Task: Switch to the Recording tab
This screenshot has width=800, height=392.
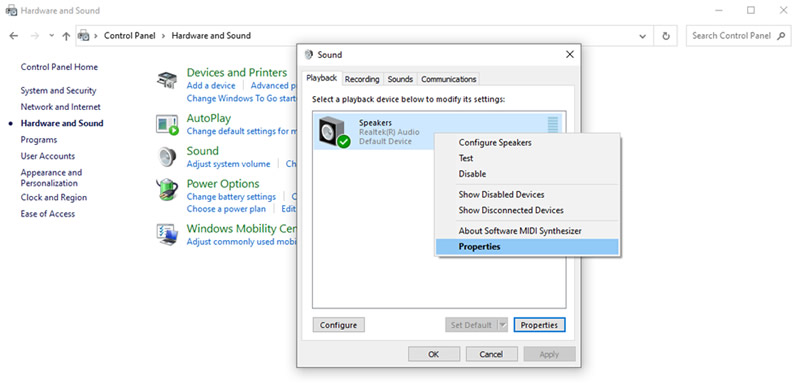Action: [362, 79]
